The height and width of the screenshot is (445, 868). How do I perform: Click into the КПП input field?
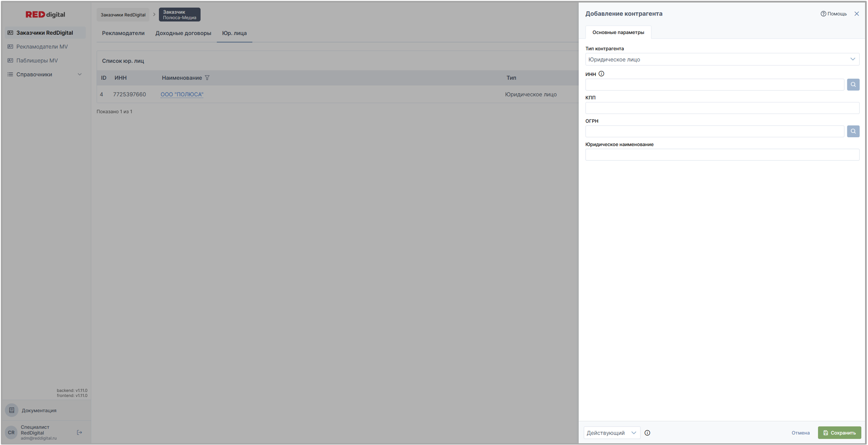(x=722, y=108)
